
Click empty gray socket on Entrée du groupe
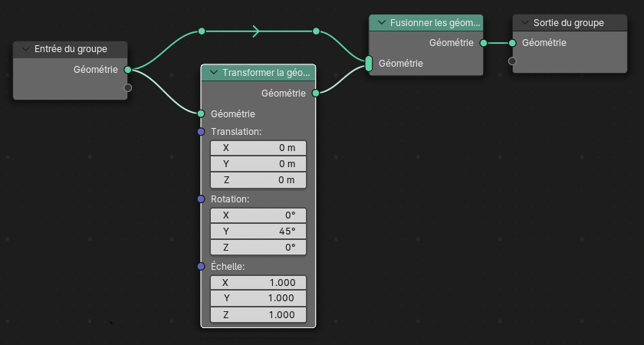pos(127,87)
